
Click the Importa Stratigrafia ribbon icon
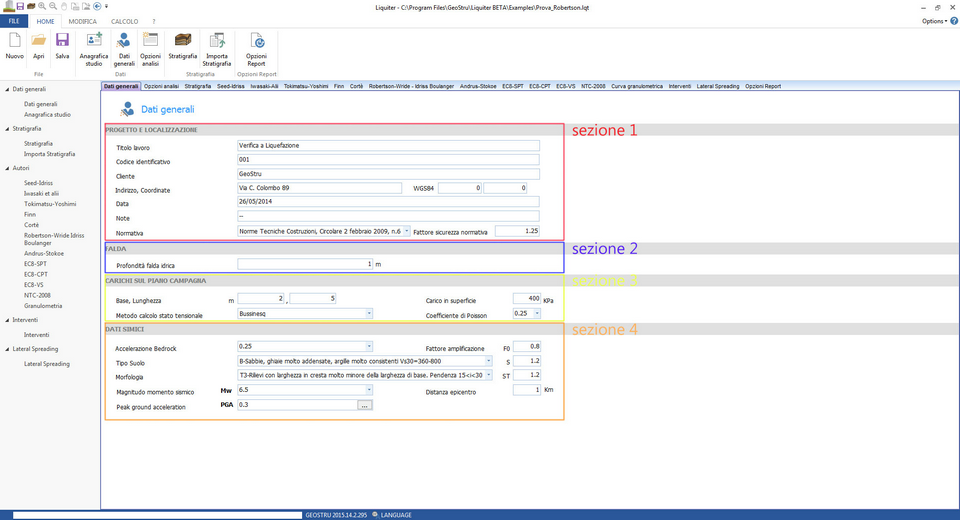coord(216,45)
